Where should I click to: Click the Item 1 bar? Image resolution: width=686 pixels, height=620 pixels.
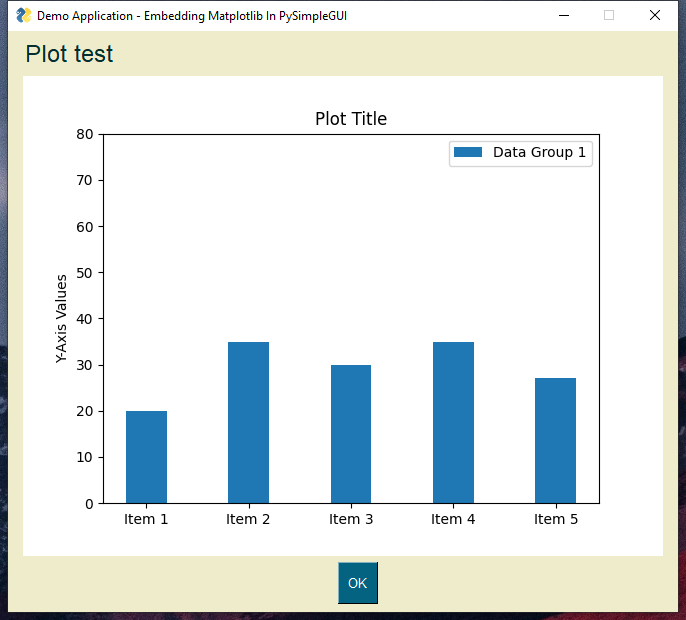click(146, 457)
